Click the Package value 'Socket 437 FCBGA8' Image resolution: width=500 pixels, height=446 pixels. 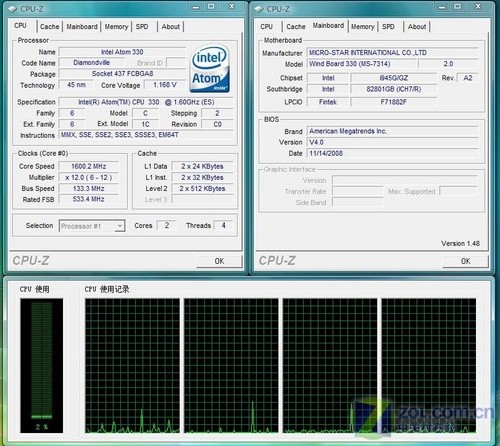point(122,74)
